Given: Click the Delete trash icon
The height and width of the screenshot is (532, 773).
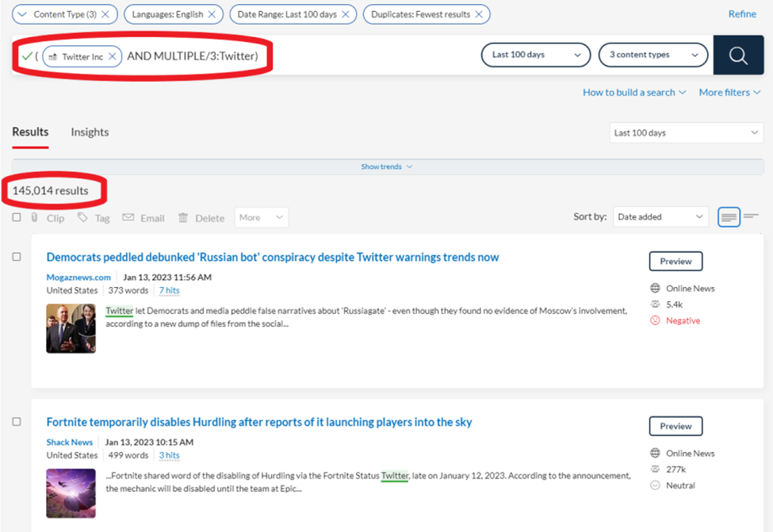Looking at the screenshot, I should (x=183, y=217).
